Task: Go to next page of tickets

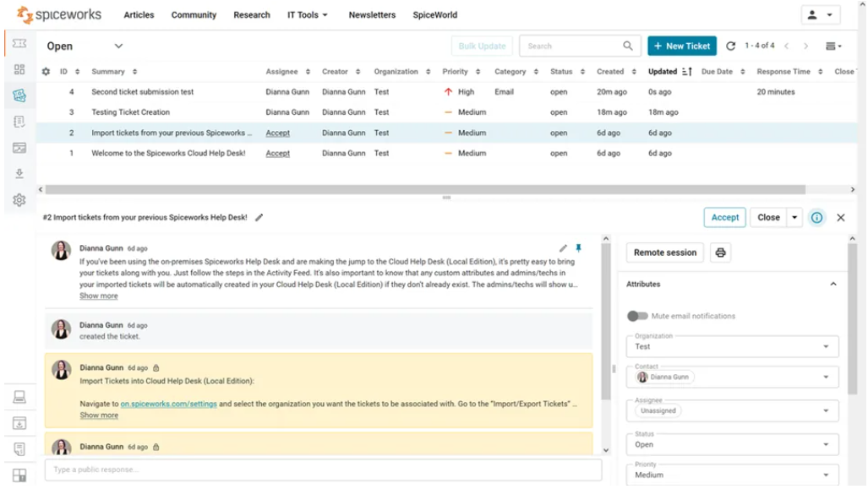Action: pyautogui.click(x=806, y=46)
